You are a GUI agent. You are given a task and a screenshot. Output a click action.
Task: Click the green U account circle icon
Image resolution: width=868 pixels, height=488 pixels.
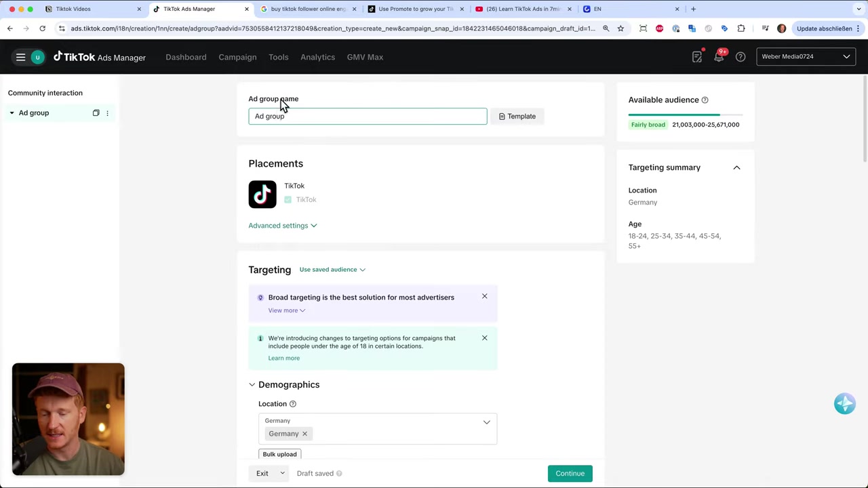tap(38, 57)
